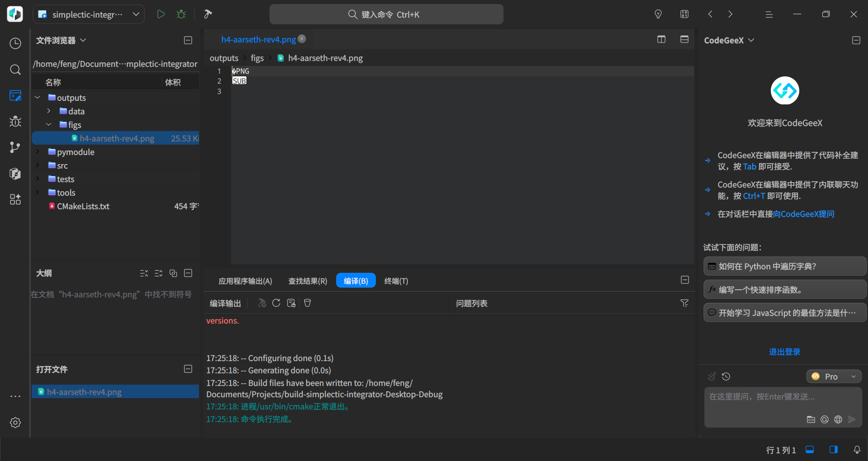Open the simplectic-integrator project dropdown
Image resolution: width=868 pixels, height=461 pixels.
point(89,14)
